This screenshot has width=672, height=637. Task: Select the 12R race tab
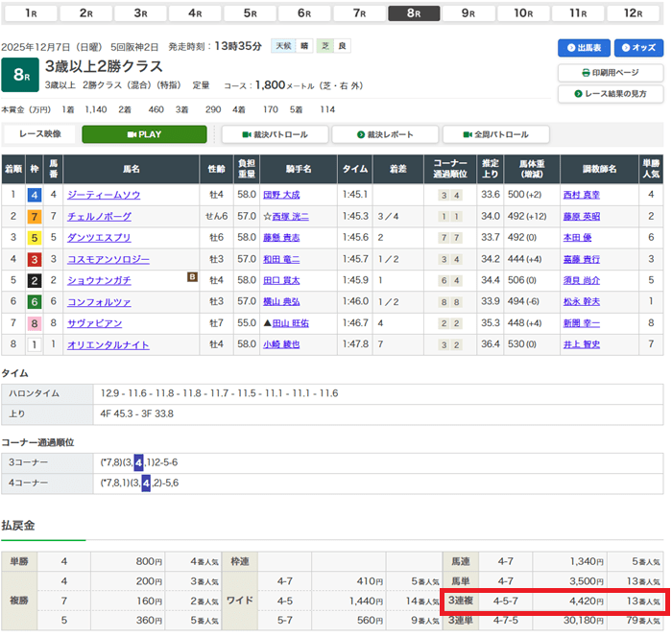(634, 13)
